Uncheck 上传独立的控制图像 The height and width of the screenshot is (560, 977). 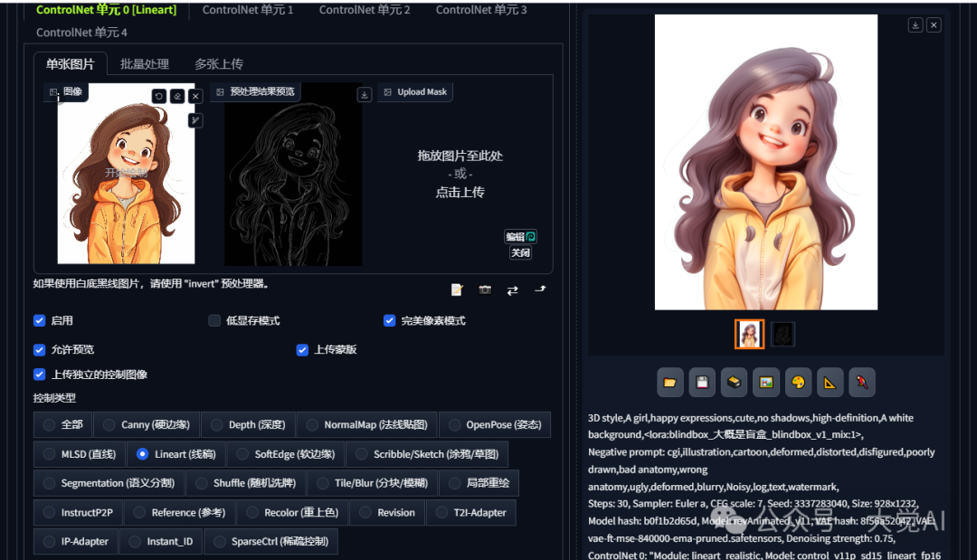click(x=39, y=375)
